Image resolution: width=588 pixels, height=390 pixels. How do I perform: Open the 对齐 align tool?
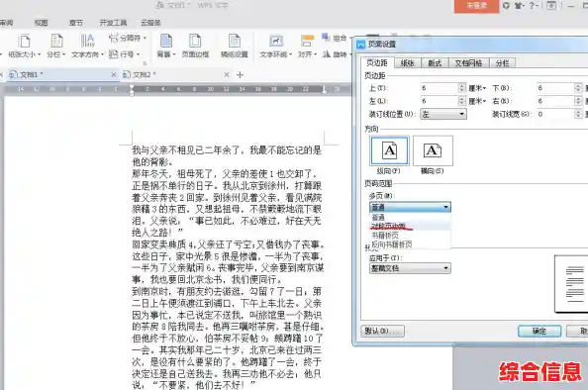click(307, 46)
